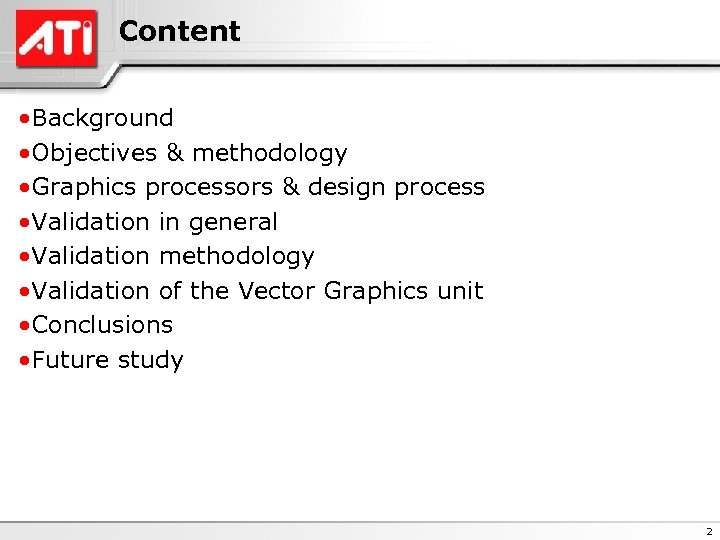This screenshot has height=540, width=720.
Task: Select the bullet marker before "Future study"
Action: tap(22, 361)
